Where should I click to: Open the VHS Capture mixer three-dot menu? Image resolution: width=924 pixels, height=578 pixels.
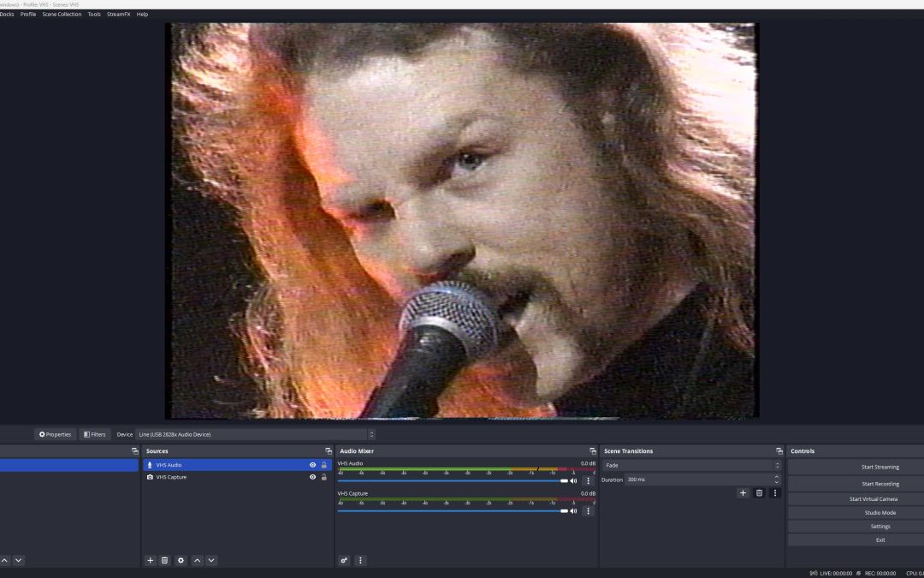point(588,511)
